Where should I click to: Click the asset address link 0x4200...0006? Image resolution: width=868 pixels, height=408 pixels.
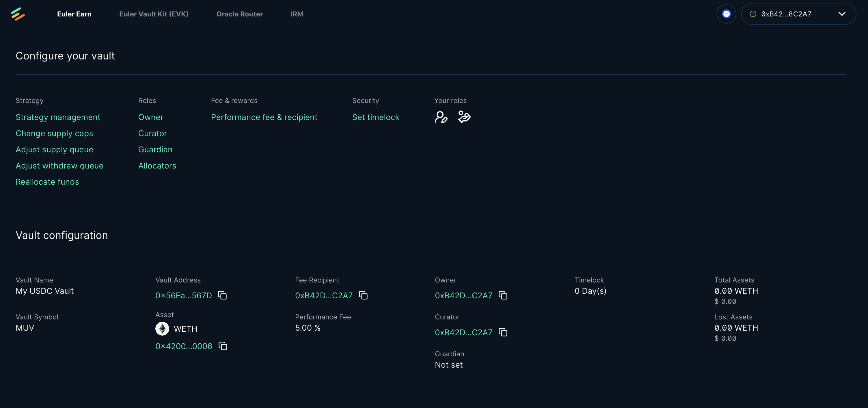(x=184, y=346)
